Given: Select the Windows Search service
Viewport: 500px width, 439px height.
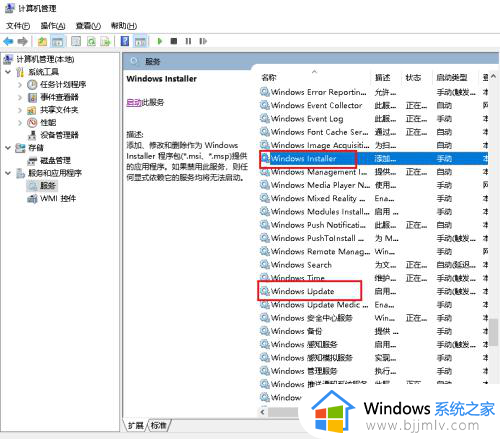Looking at the screenshot, I should pos(374,265).
